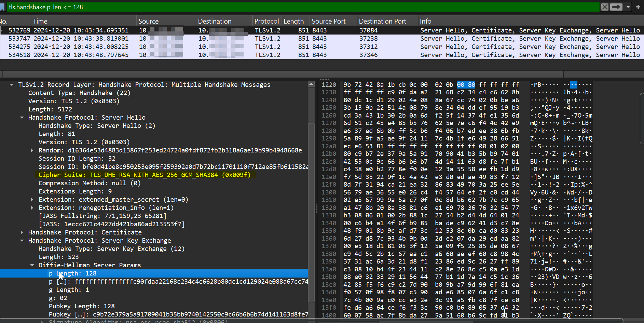Expand the renegotiation_info extension
This screenshot has width=644, height=323.
32,207
